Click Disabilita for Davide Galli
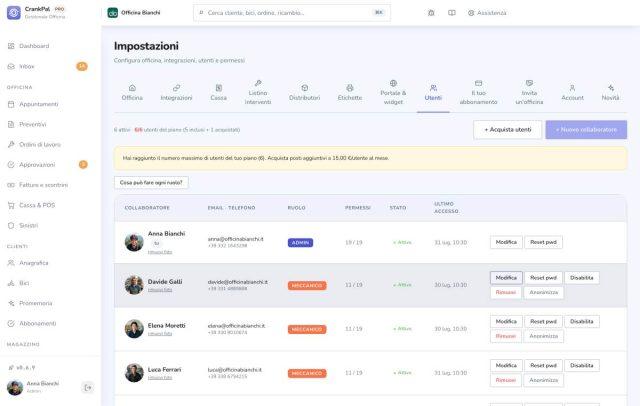Viewport: 640px width, 406px height. pos(582,278)
